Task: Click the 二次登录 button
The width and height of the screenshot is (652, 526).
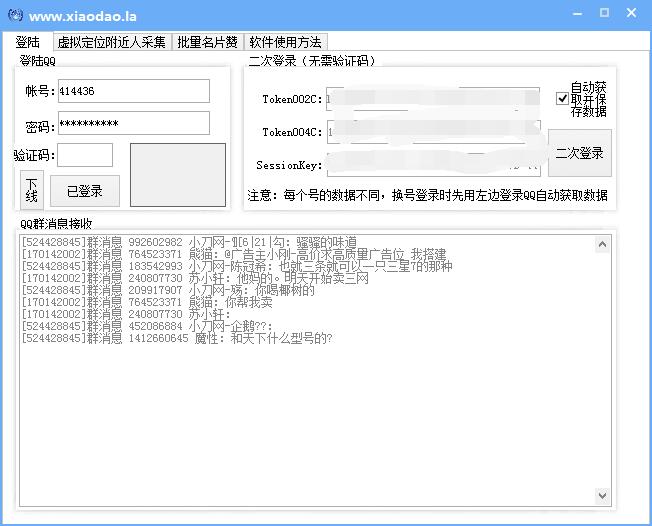Action: (580, 153)
